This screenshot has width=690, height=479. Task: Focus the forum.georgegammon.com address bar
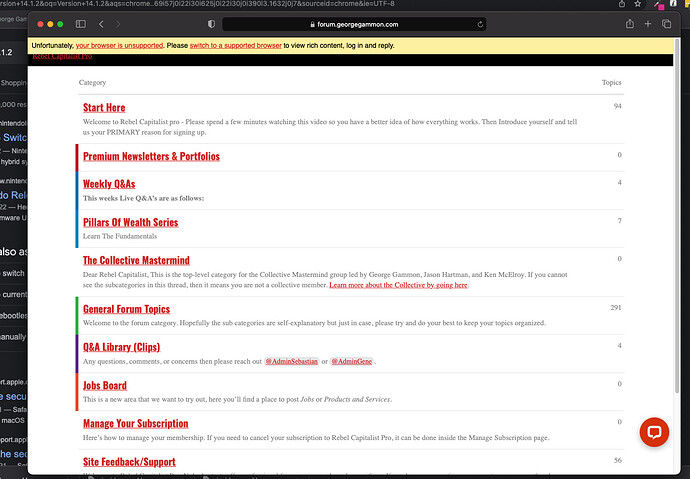(354, 25)
